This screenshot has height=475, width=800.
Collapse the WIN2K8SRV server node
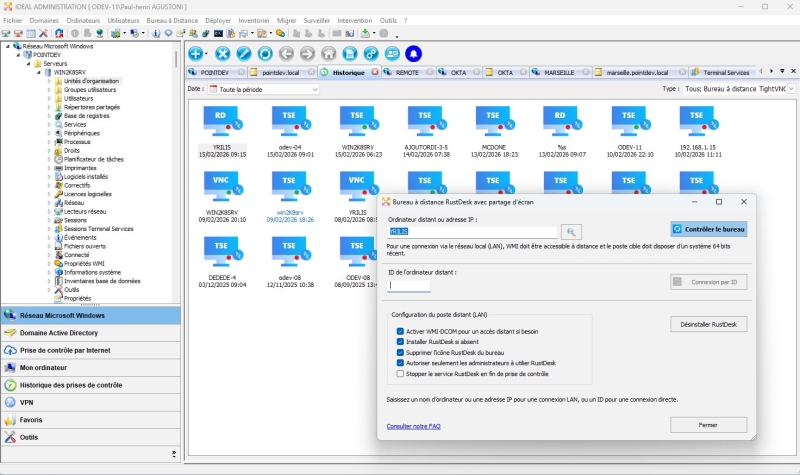tap(39, 72)
